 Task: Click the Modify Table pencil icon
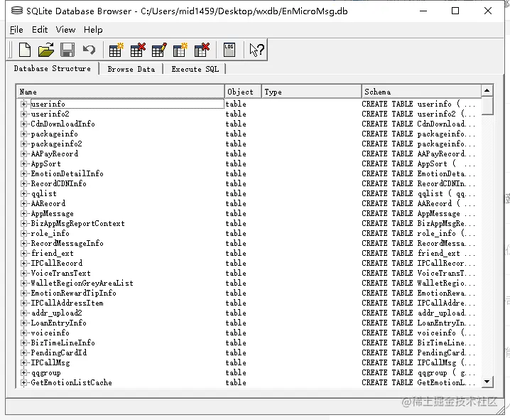(159, 50)
